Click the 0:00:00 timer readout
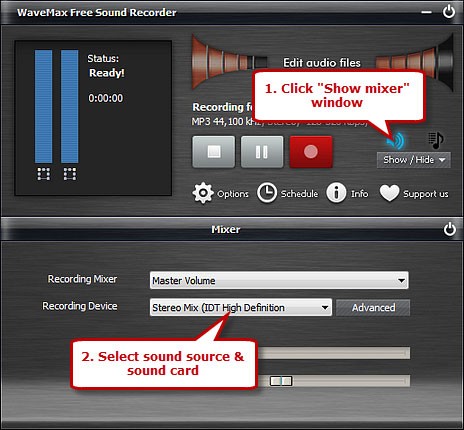The width and height of the screenshot is (464, 430). [x=106, y=98]
